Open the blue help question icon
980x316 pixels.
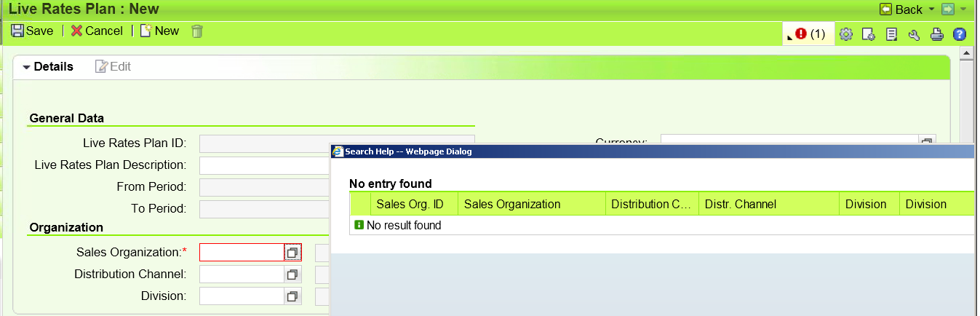point(960,34)
